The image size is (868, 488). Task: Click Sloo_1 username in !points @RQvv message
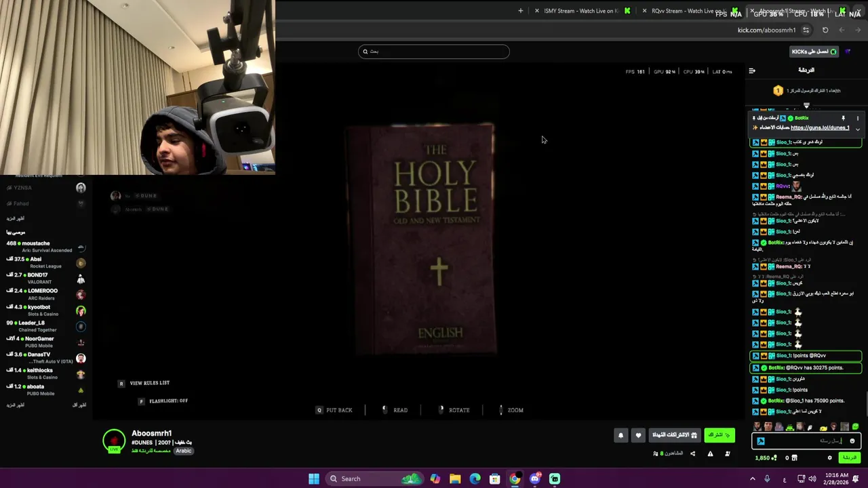click(783, 356)
